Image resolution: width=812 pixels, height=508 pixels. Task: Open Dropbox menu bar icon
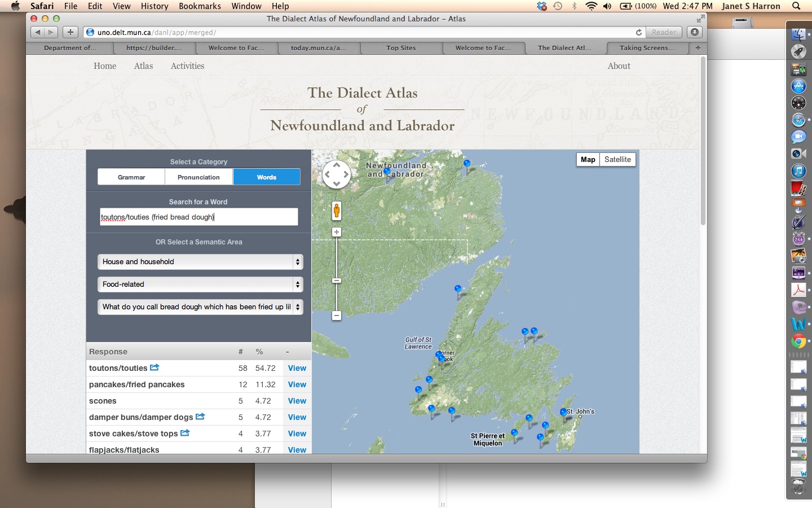542,6
